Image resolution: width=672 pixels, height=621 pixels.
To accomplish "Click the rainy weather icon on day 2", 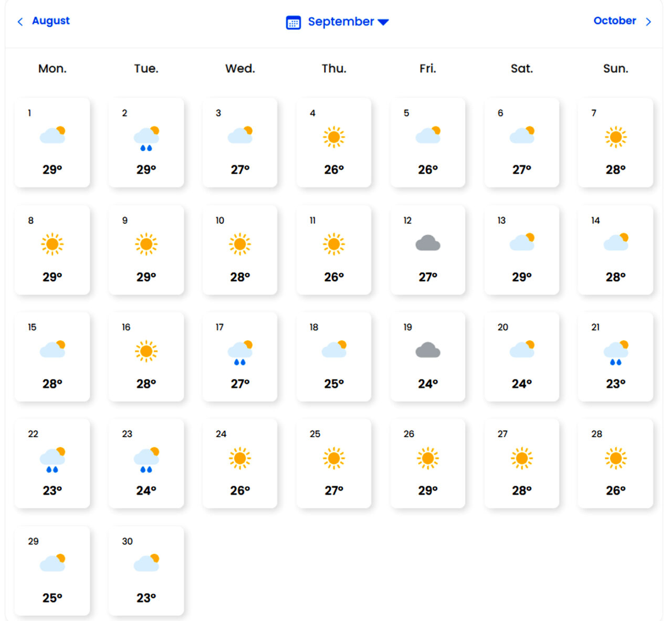I will pyautogui.click(x=146, y=139).
